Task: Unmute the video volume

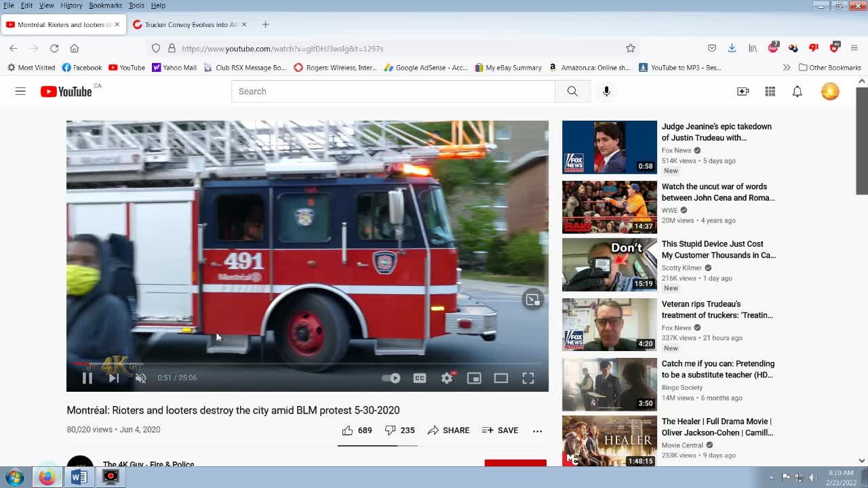Action: pos(140,378)
